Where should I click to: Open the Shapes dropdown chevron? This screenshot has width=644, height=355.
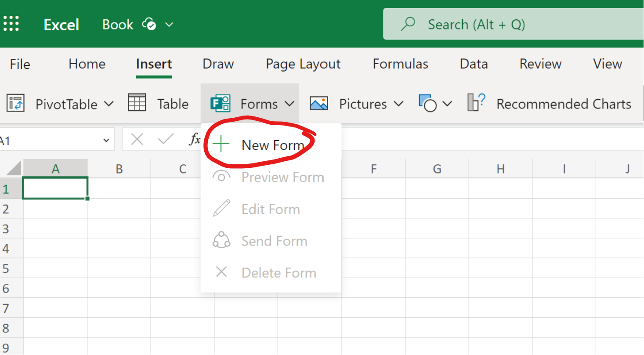447,104
